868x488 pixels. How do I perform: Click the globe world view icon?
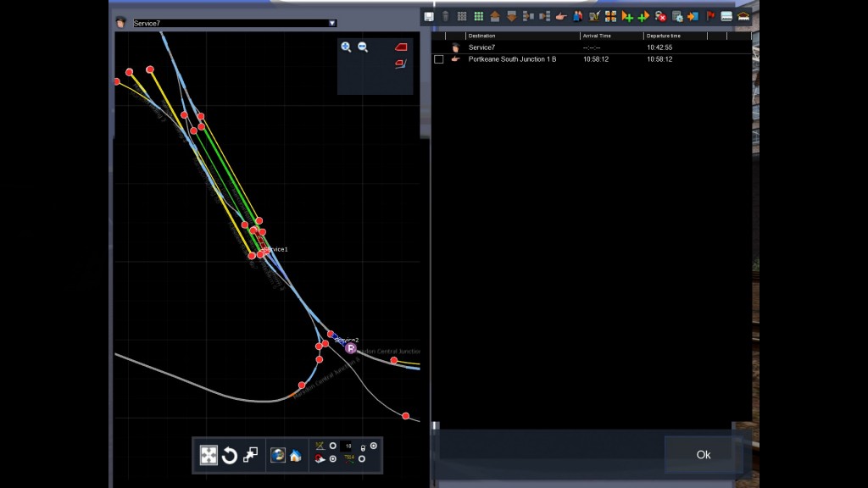[x=277, y=456]
